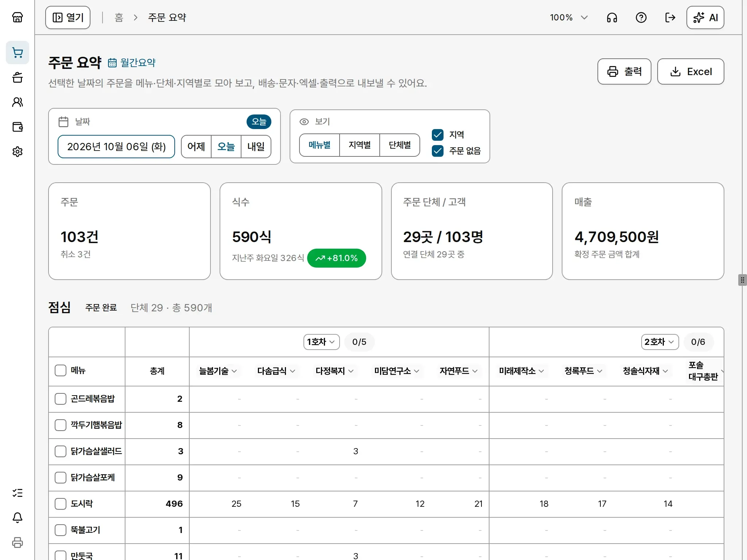The image size is (747, 560).
Task: Open the 1호차 vehicle dropdown
Action: [321, 342]
